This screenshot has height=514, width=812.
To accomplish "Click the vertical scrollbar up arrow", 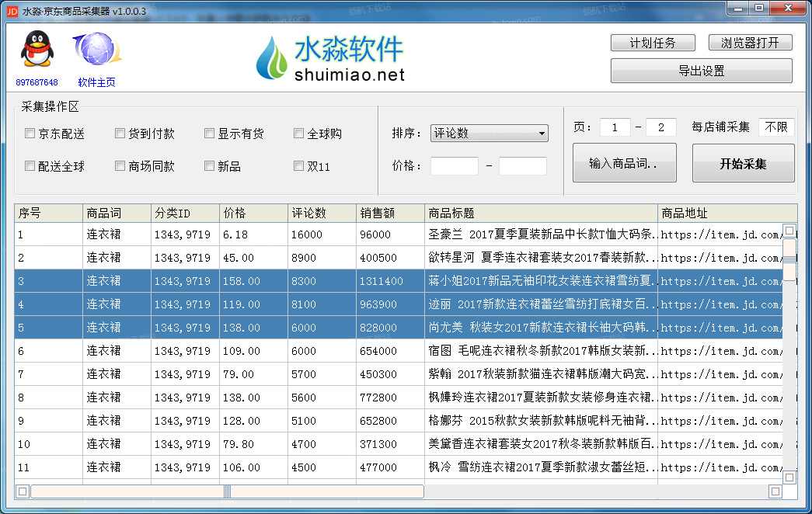I will (789, 231).
